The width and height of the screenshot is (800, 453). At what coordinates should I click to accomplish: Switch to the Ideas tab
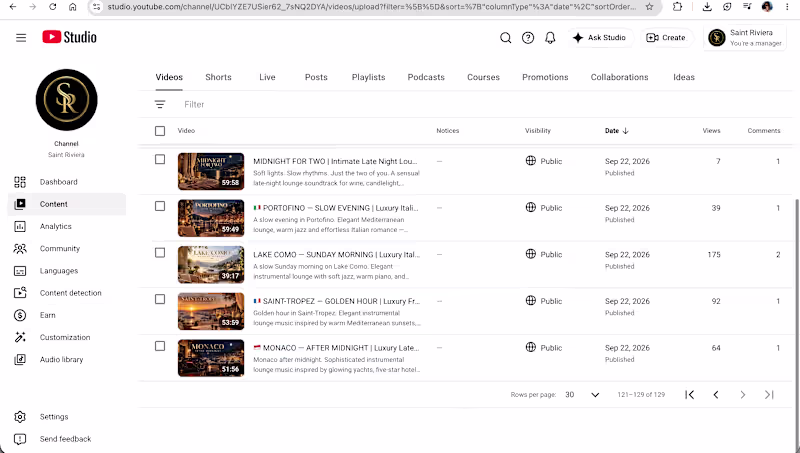(x=684, y=77)
